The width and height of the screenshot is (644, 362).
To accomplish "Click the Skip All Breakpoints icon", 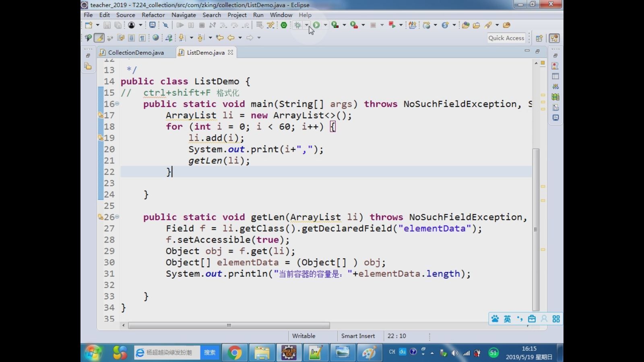I will [x=165, y=25].
